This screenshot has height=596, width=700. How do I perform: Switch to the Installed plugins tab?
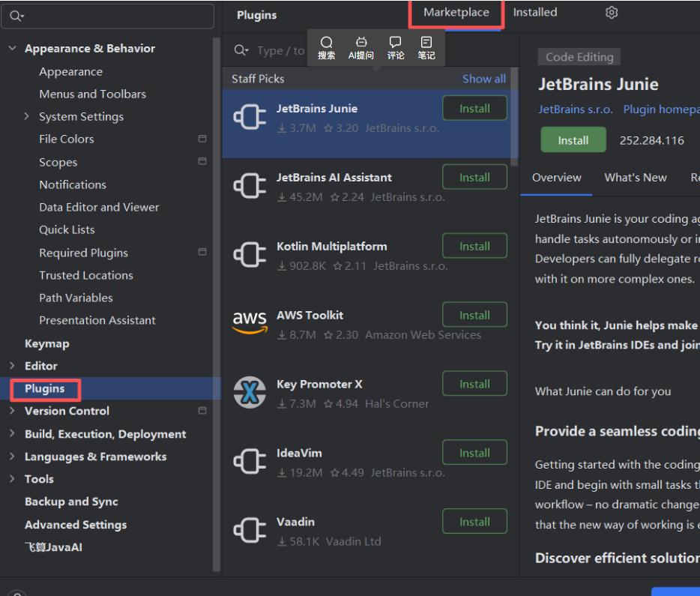click(535, 13)
